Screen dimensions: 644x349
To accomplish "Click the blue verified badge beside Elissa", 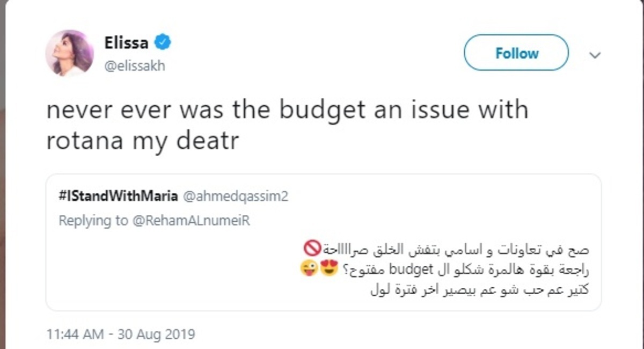I will pos(163,42).
